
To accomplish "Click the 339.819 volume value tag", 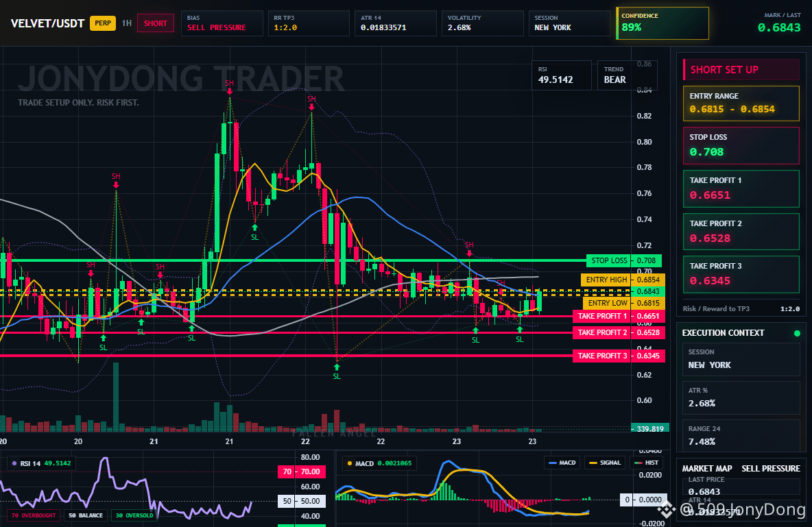I will 650,428.
